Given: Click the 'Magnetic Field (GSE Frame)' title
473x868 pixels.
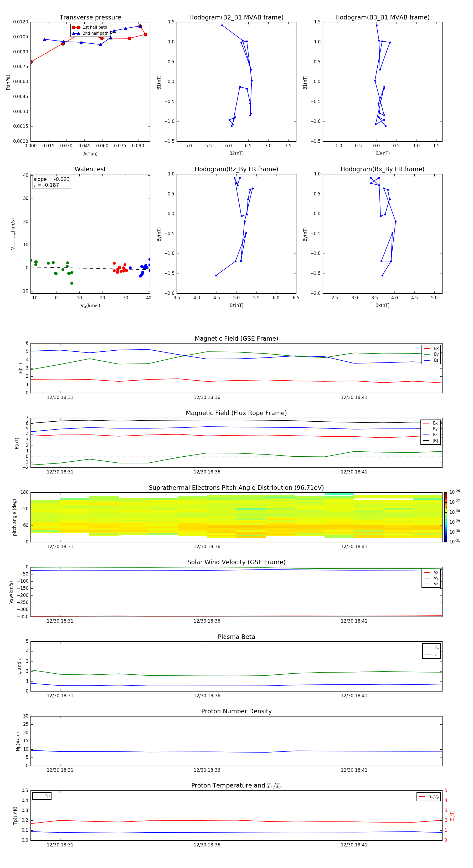Looking at the screenshot, I should tap(236, 338).
